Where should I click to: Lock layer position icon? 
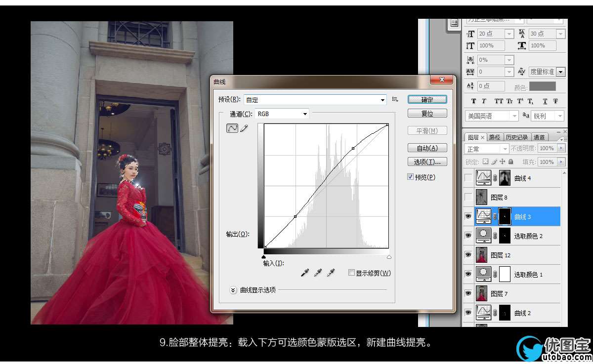502,162
